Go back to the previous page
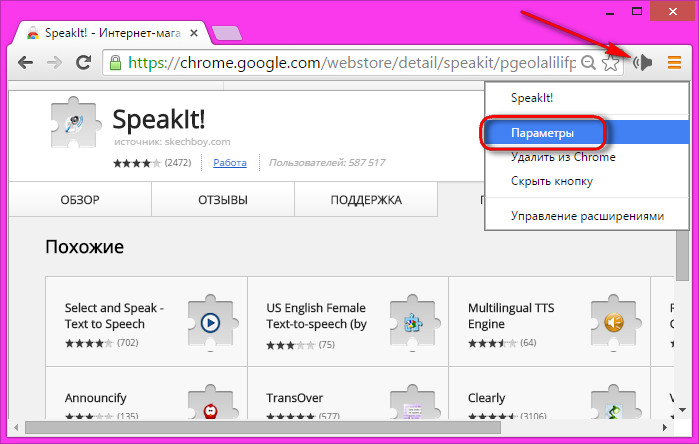This screenshot has height=444, width=699. point(25,62)
